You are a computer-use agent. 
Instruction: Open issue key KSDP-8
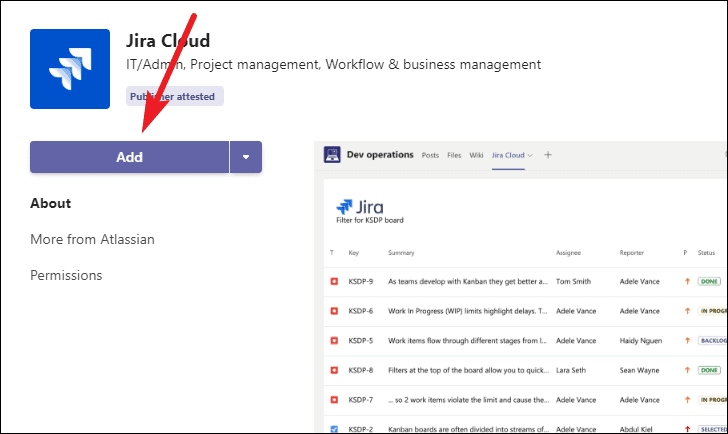click(361, 370)
